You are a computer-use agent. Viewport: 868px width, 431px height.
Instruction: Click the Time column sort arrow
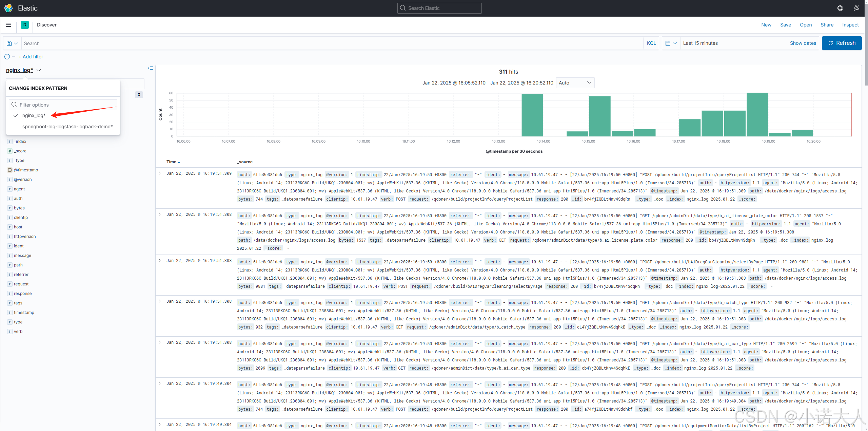pos(179,162)
